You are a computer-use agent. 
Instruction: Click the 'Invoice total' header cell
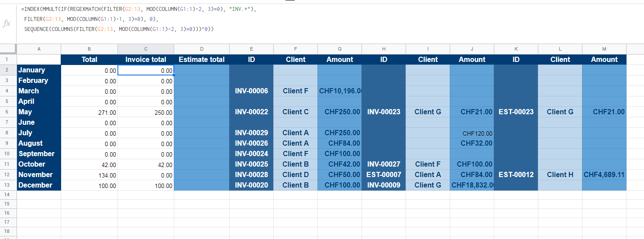(146, 59)
